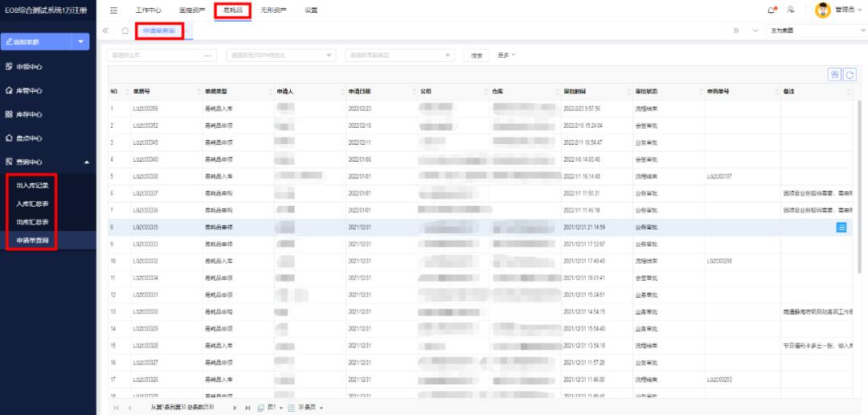The height and width of the screenshot is (415, 868).
Task: Click the double-left arrows to scroll tabs
Action: pos(106,31)
